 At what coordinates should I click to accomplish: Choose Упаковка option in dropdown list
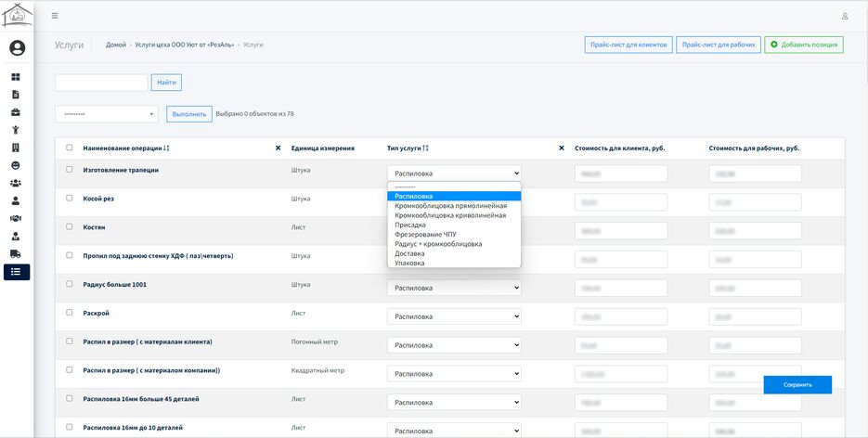coord(454,264)
